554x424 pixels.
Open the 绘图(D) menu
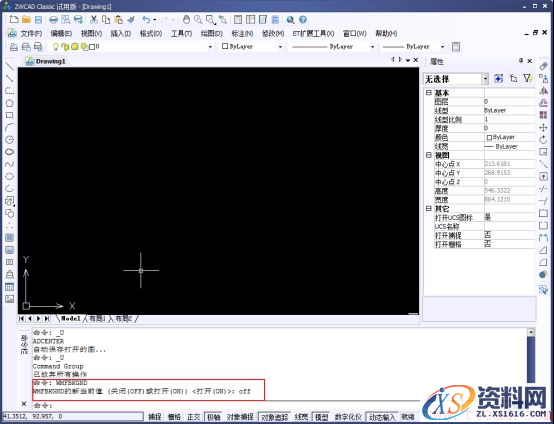(x=211, y=34)
